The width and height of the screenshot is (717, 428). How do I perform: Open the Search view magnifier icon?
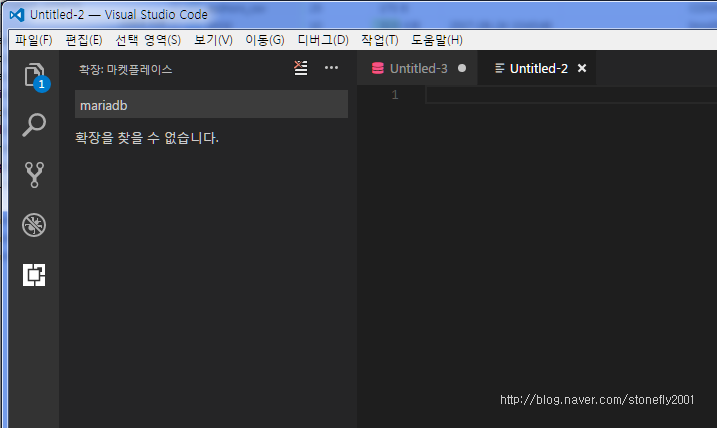pos(34,125)
